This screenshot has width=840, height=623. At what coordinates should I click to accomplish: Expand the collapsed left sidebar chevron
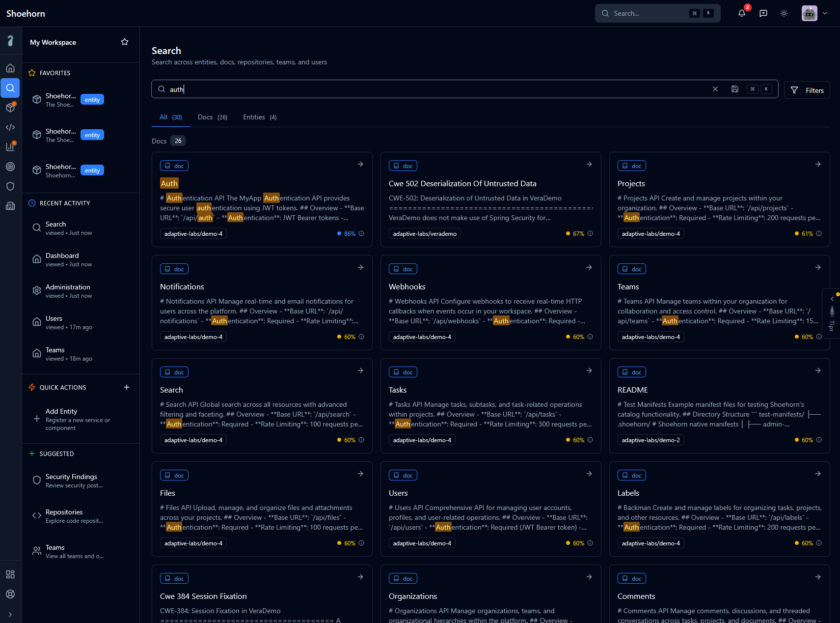[10, 614]
